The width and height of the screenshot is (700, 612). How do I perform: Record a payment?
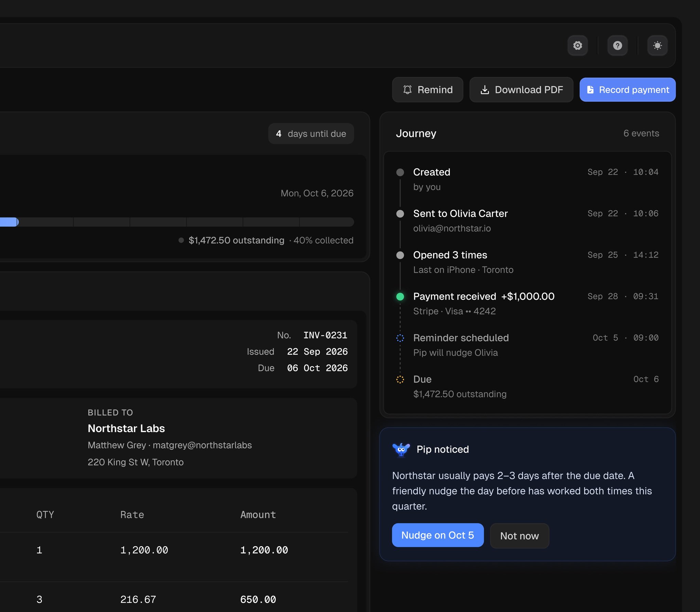pyautogui.click(x=628, y=89)
